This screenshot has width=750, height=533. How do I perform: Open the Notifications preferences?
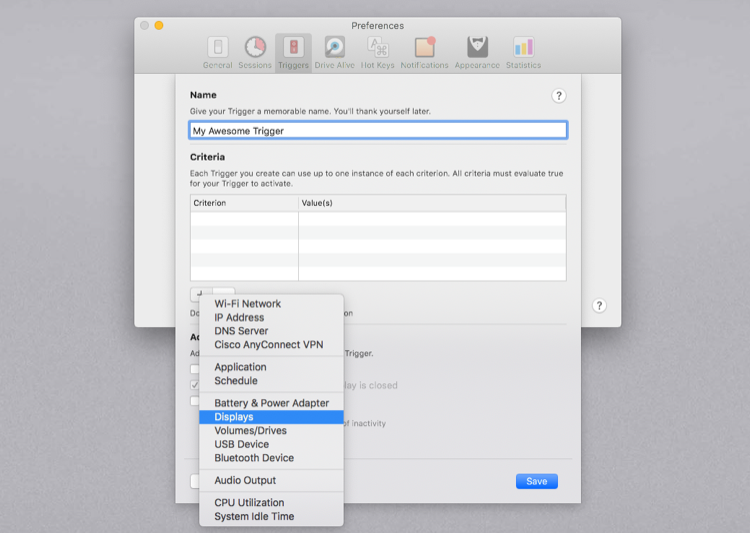[x=424, y=53]
